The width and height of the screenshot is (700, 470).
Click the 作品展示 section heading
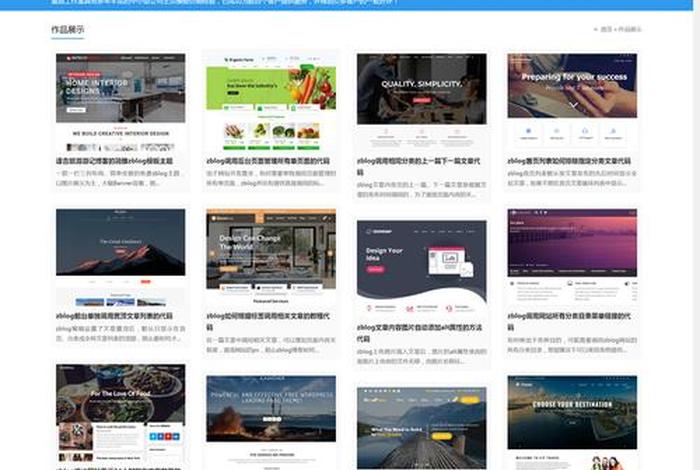click(67, 29)
